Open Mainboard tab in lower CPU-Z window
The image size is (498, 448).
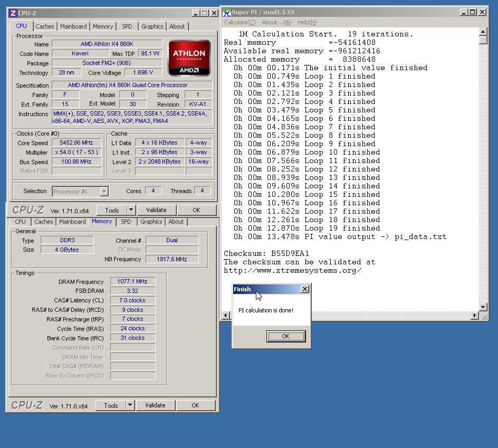click(72, 222)
